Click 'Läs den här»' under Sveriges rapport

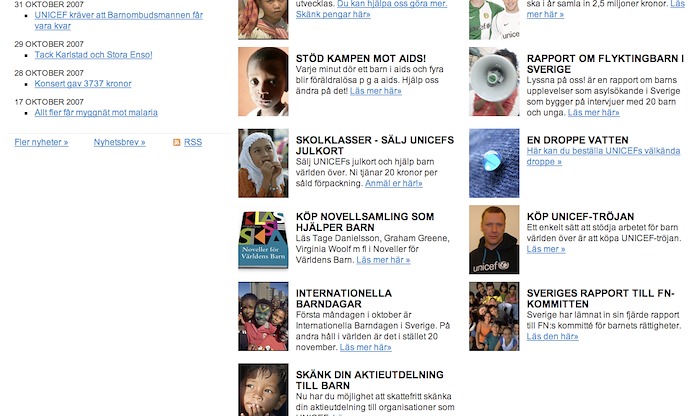pyautogui.click(x=552, y=337)
